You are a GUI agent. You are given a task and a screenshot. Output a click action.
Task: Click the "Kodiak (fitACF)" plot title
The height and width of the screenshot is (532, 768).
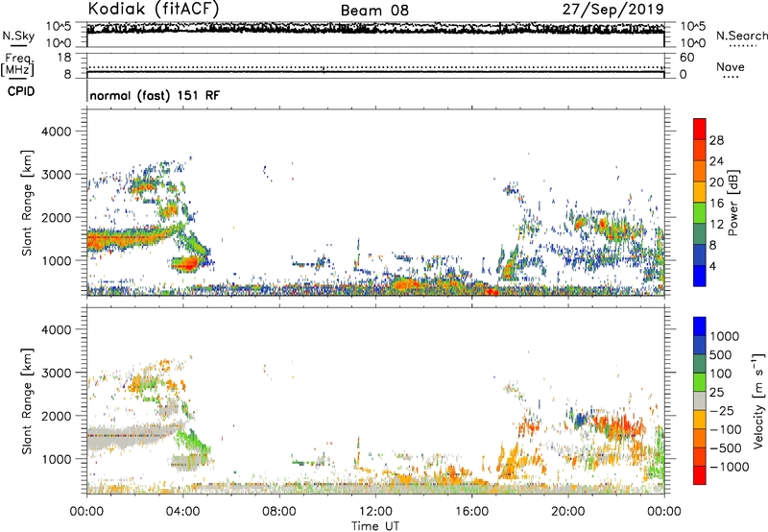pyautogui.click(x=154, y=9)
